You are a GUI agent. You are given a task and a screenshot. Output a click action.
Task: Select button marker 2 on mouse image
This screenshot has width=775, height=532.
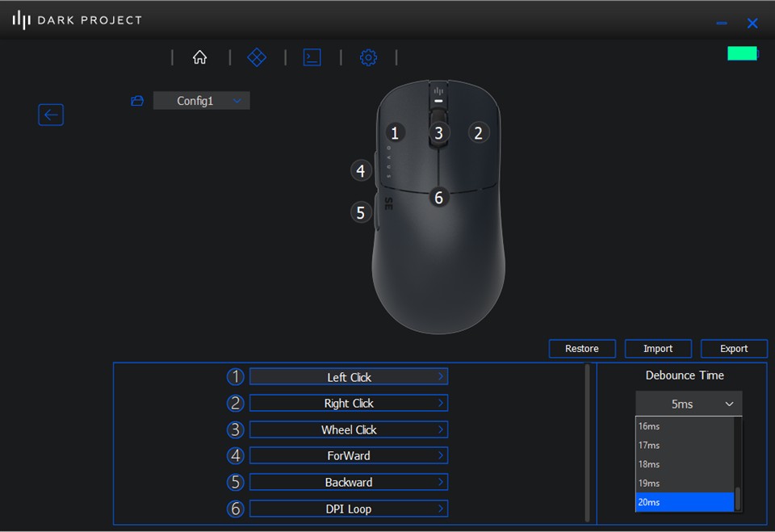478,133
